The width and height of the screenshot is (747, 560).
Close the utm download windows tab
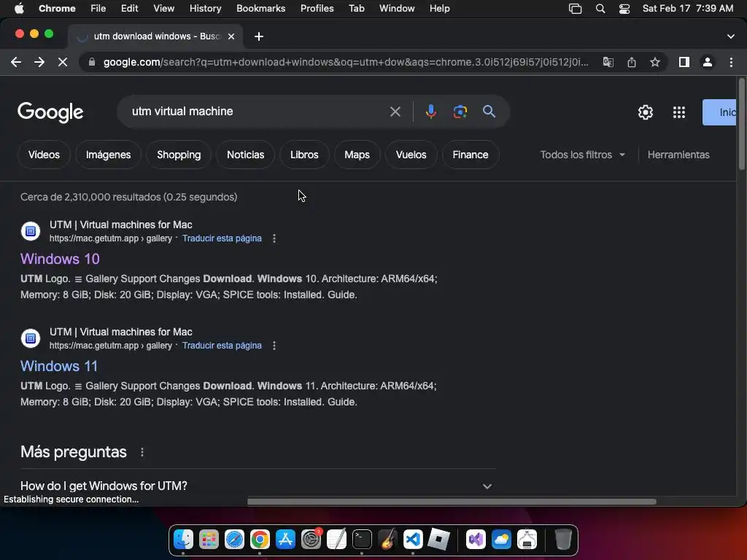tap(231, 36)
